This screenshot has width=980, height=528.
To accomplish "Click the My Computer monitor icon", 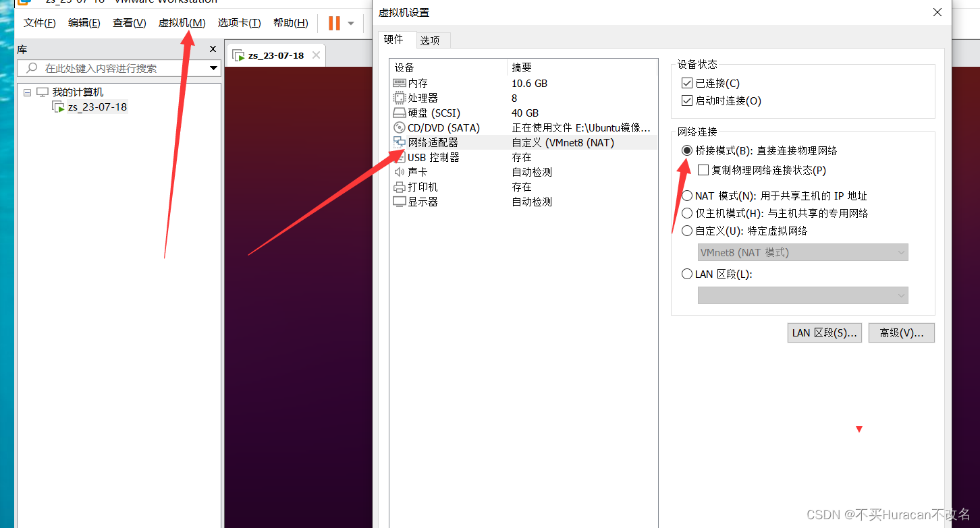I will tap(43, 92).
